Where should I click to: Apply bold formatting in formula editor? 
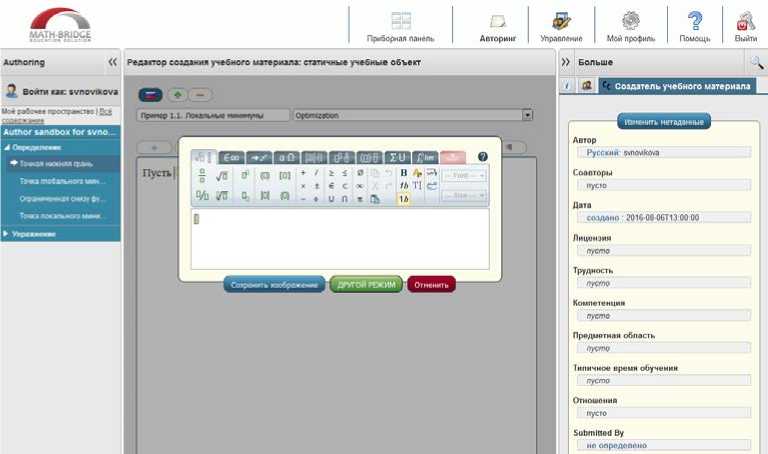(404, 173)
